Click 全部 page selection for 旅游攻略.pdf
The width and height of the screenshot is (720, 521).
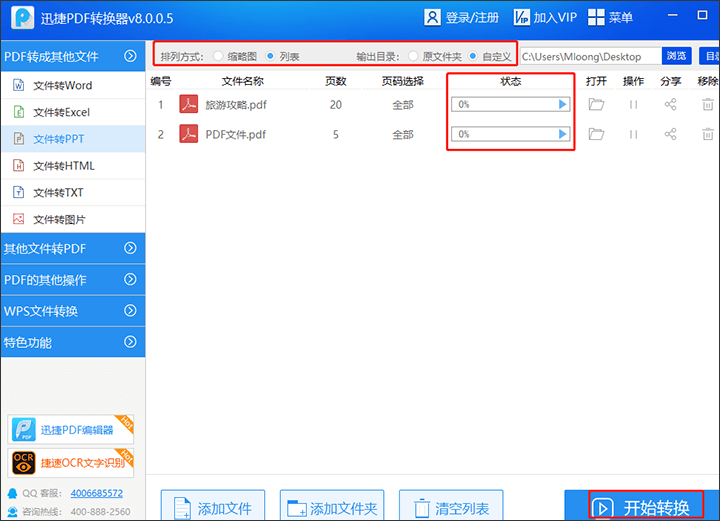[403, 105]
